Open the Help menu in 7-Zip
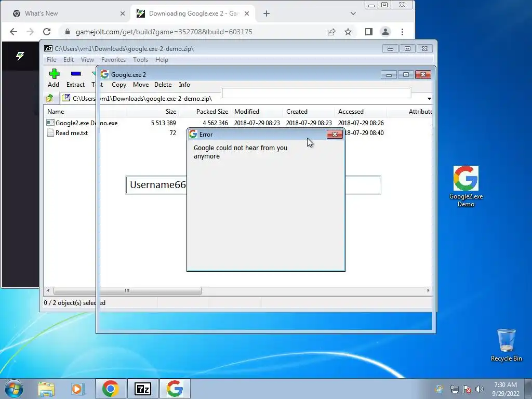532x399 pixels. point(162,60)
